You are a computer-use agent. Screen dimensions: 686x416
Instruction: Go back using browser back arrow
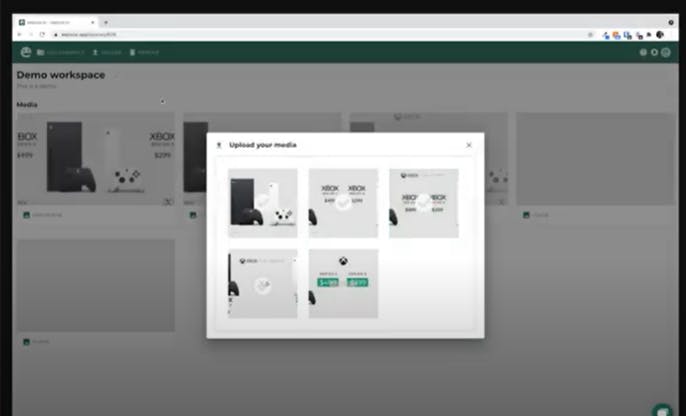click(x=20, y=35)
